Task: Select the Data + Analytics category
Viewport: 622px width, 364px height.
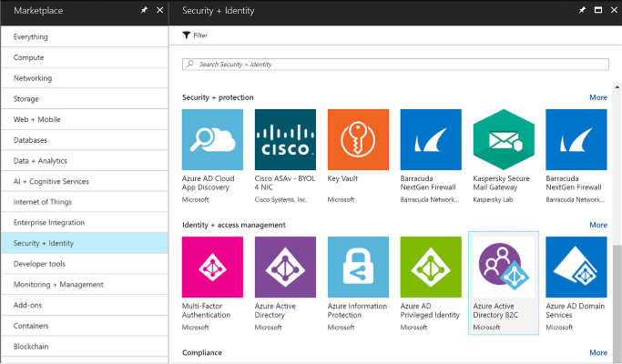Action: (x=85, y=160)
